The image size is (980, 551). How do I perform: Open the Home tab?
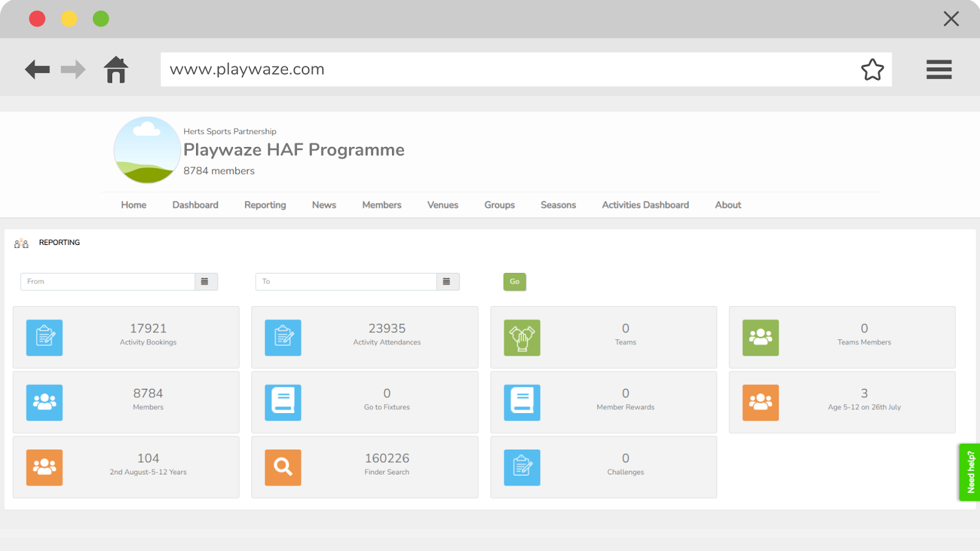(x=134, y=205)
